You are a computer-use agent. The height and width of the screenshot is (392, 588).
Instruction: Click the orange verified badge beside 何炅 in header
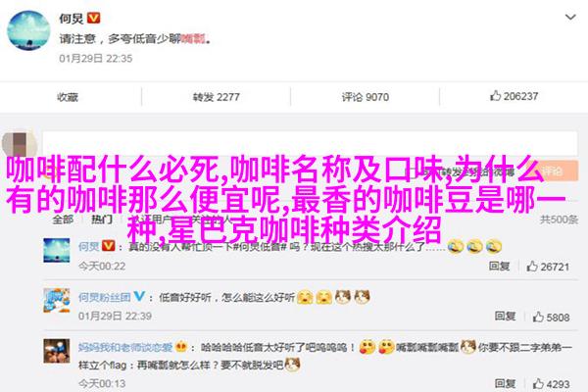[x=94, y=18]
